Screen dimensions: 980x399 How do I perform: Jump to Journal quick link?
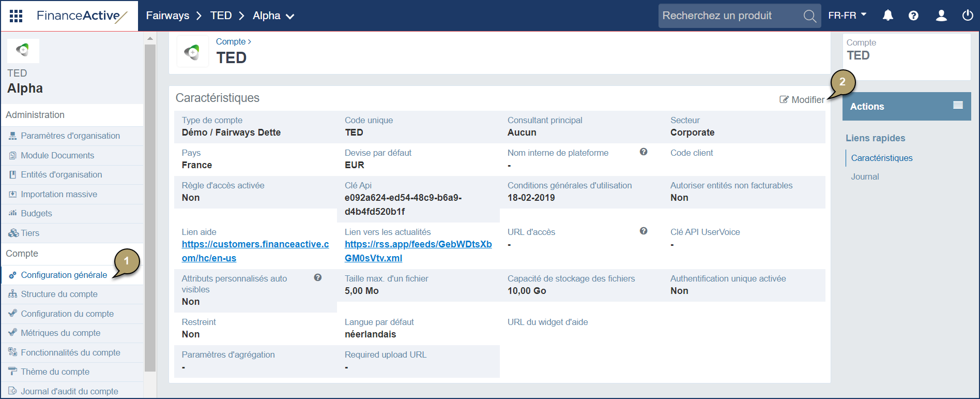865,176
